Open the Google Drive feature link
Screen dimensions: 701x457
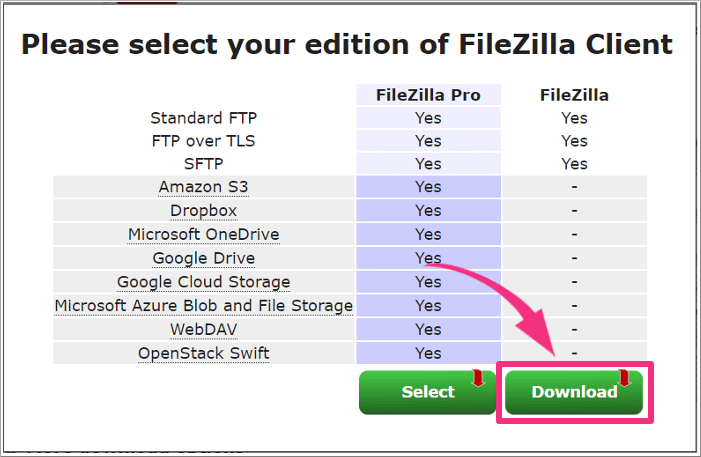[x=203, y=258]
